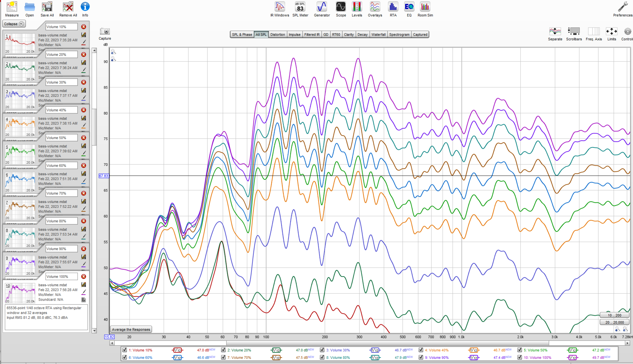This screenshot has width=633, height=364.
Task: Remove the Volume 30% measurement
Action: point(84,82)
